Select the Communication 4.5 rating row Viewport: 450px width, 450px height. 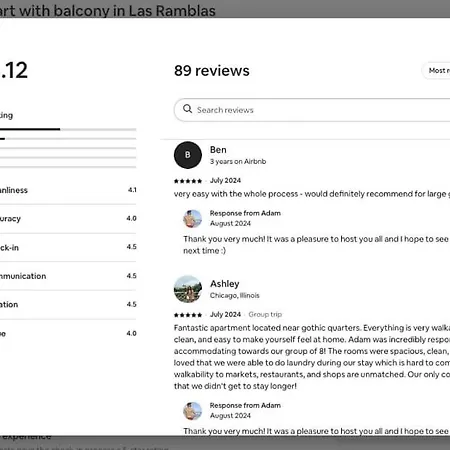68,276
